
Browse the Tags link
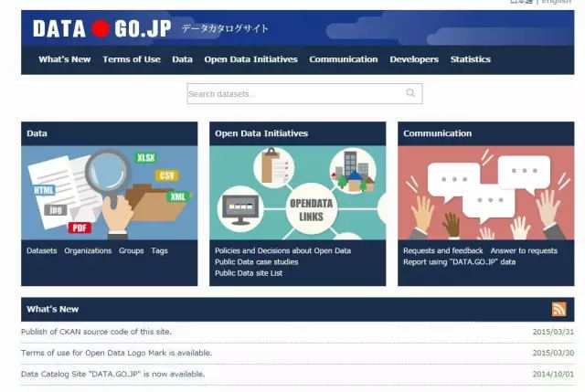pyautogui.click(x=159, y=250)
